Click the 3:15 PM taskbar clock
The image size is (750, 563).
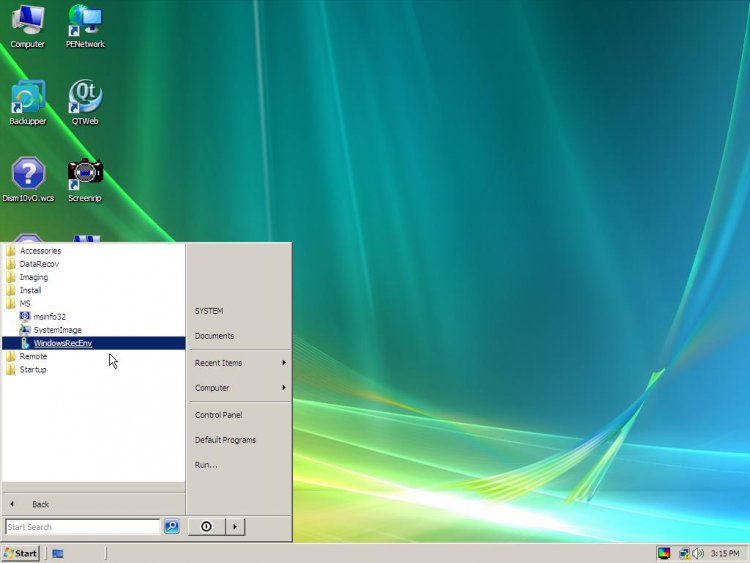(725, 553)
